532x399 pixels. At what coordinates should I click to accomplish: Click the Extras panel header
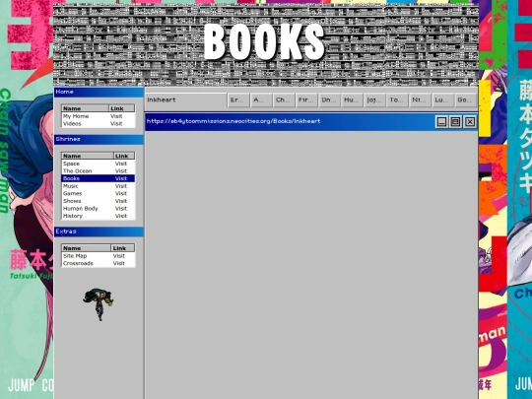pos(99,232)
